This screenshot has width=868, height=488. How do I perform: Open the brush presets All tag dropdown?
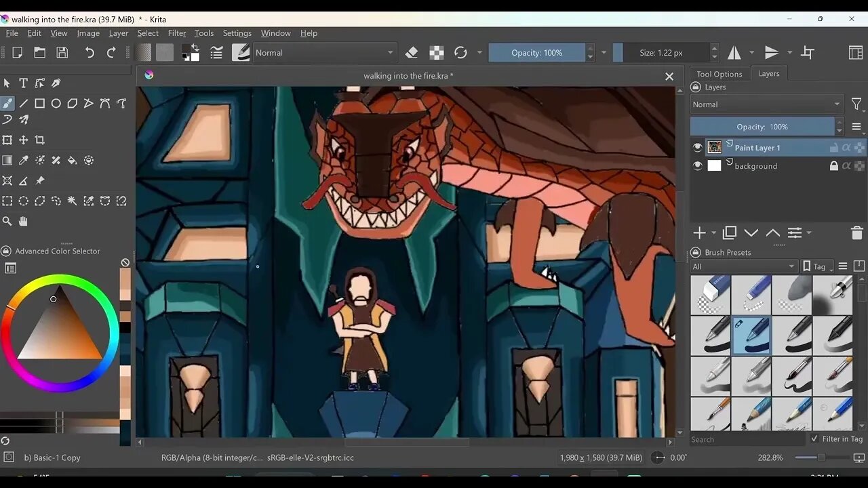point(744,266)
